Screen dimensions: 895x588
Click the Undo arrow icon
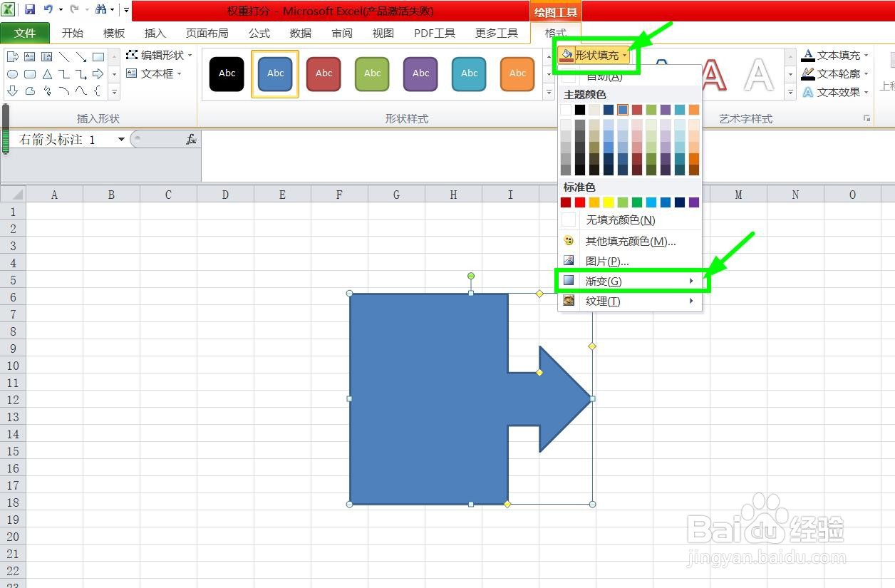pyautogui.click(x=48, y=10)
